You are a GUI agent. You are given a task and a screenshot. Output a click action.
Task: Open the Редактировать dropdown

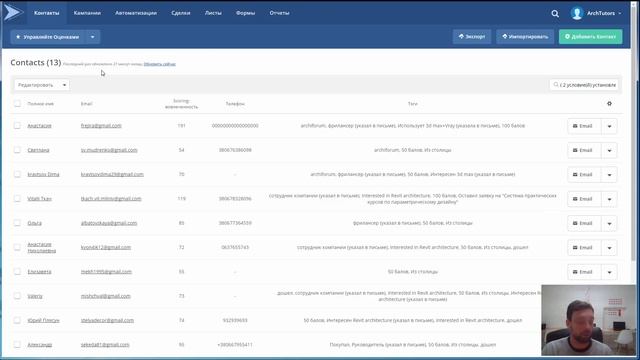(42, 85)
